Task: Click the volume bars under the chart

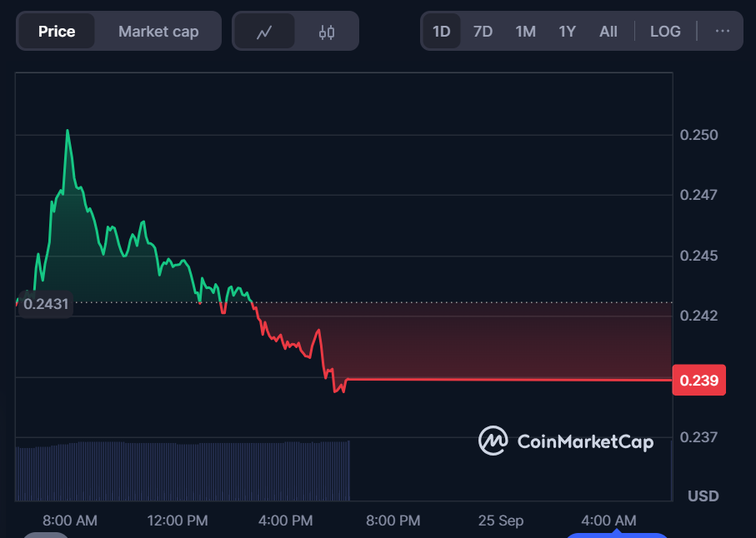Action: click(183, 471)
